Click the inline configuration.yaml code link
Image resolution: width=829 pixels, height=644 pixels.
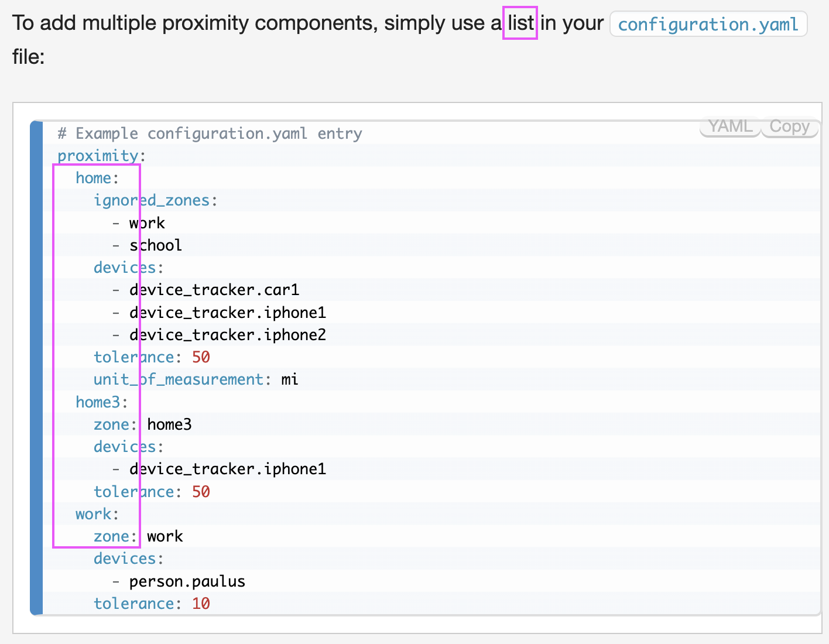(708, 24)
